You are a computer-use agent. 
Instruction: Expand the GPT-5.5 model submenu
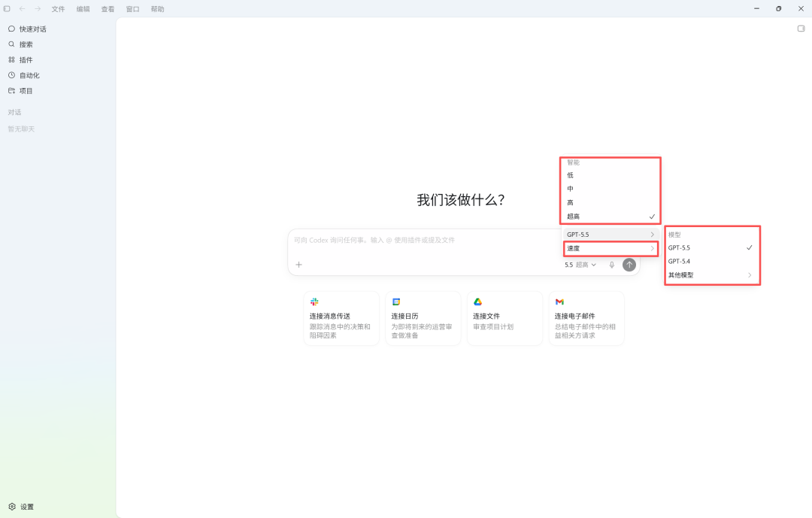611,235
